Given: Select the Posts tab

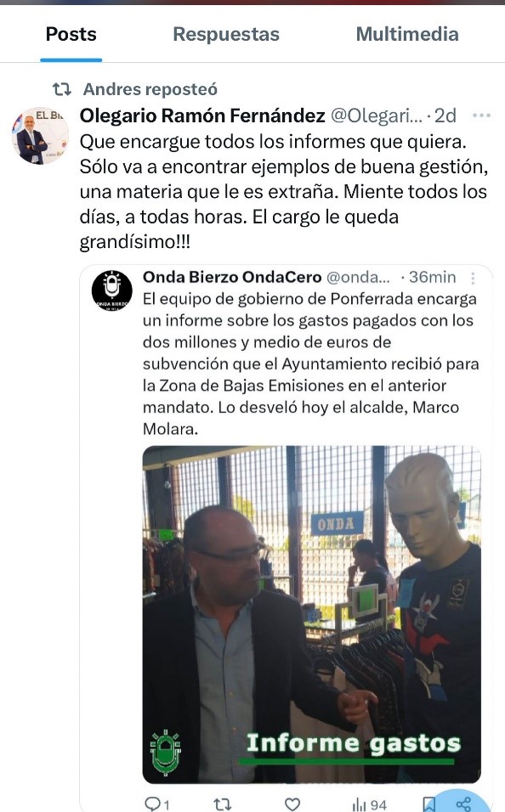Looking at the screenshot, I should (x=71, y=34).
